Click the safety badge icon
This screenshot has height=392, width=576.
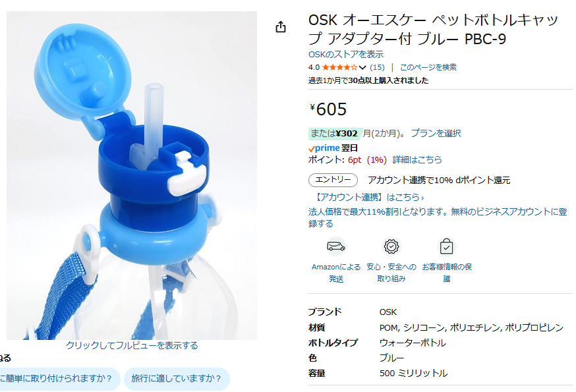(x=391, y=246)
